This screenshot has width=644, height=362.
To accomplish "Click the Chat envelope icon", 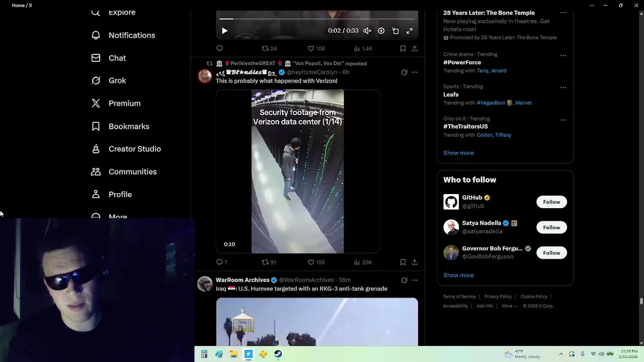I will tap(96, 58).
